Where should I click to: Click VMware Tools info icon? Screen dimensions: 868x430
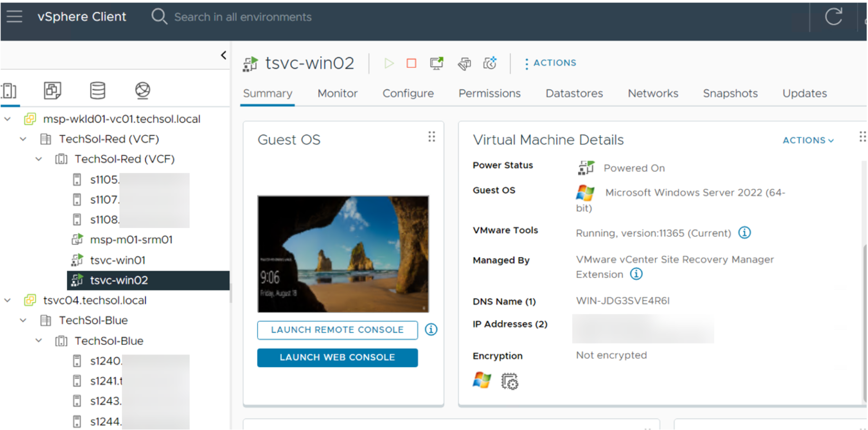coord(744,233)
